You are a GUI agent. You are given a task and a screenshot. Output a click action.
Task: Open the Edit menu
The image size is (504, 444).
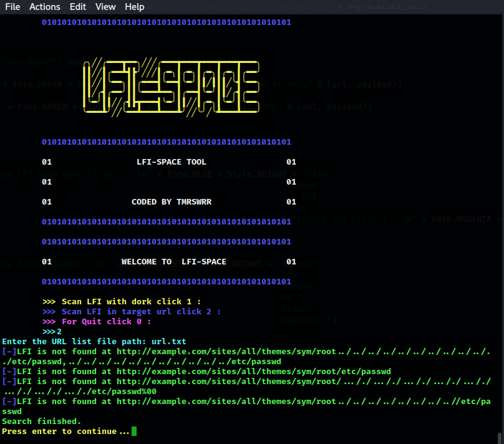click(78, 7)
